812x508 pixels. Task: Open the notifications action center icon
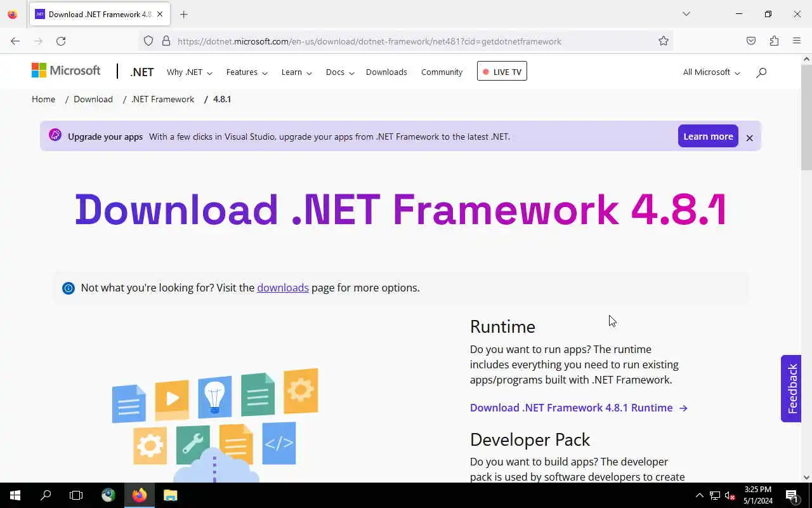792,495
